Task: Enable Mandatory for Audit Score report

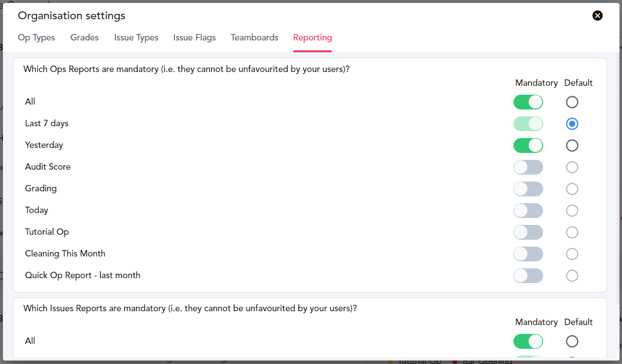Action: (x=528, y=167)
